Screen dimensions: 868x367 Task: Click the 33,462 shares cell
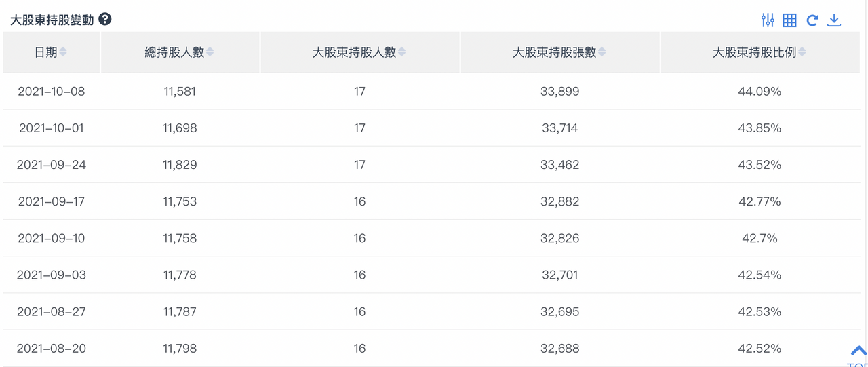point(560,165)
